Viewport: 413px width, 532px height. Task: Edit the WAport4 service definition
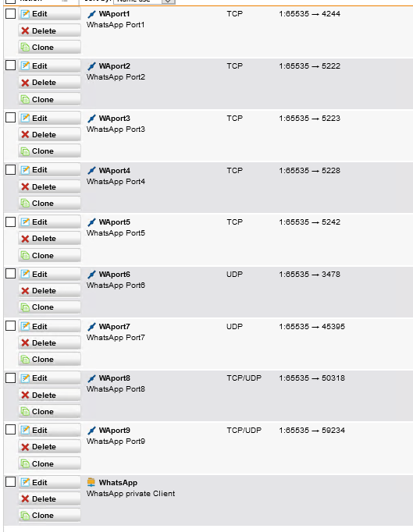50,170
